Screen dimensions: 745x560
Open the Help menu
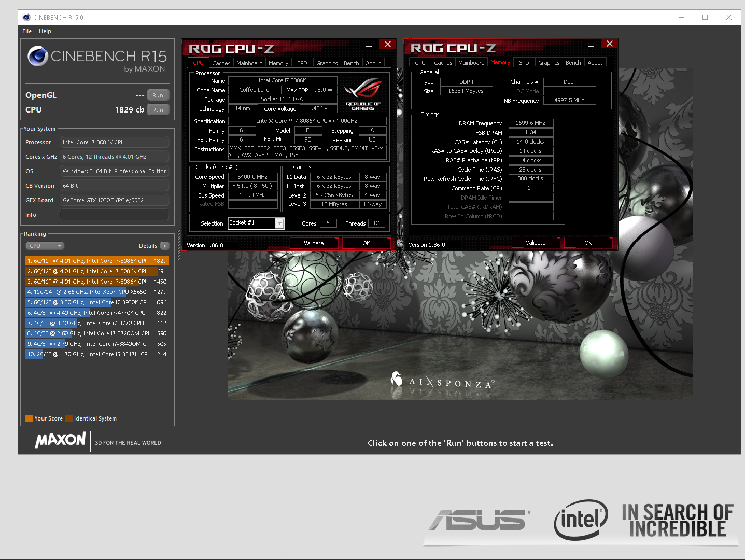(x=45, y=31)
